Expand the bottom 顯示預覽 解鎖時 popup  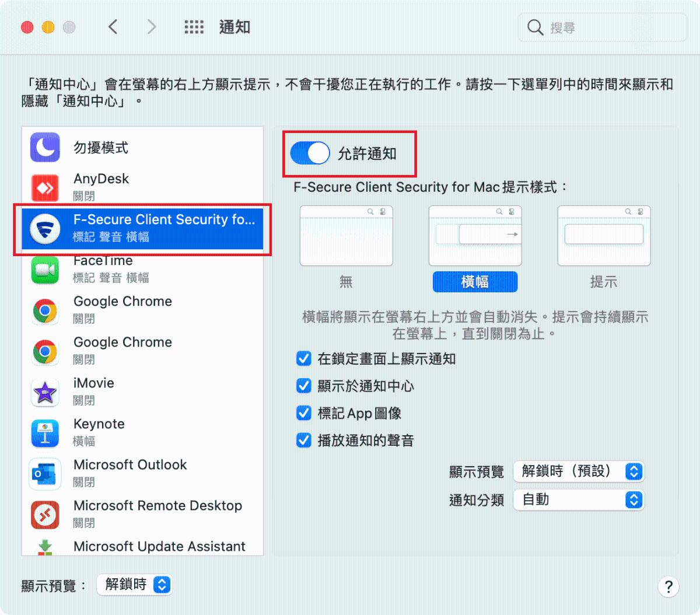click(134, 584)
